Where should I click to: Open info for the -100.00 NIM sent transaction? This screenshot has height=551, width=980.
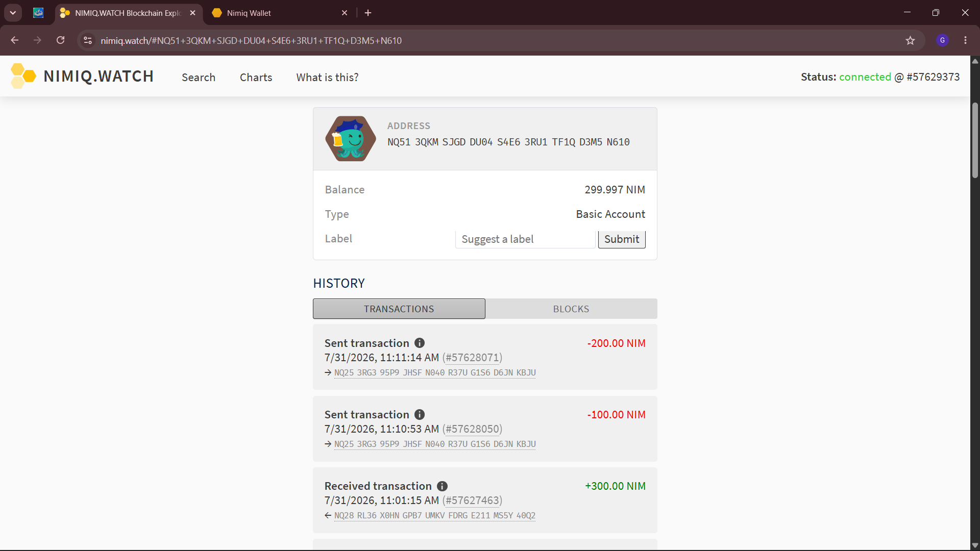(420, 415)
